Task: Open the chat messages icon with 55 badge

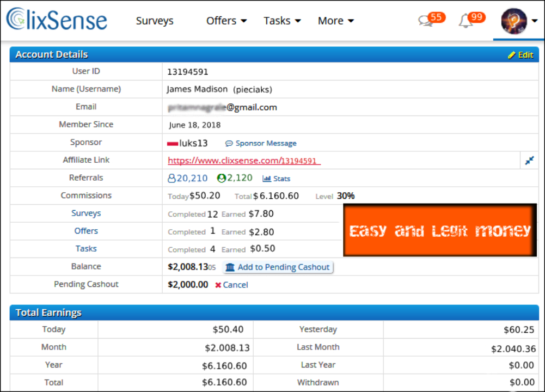Action: [x=426, y=21]
